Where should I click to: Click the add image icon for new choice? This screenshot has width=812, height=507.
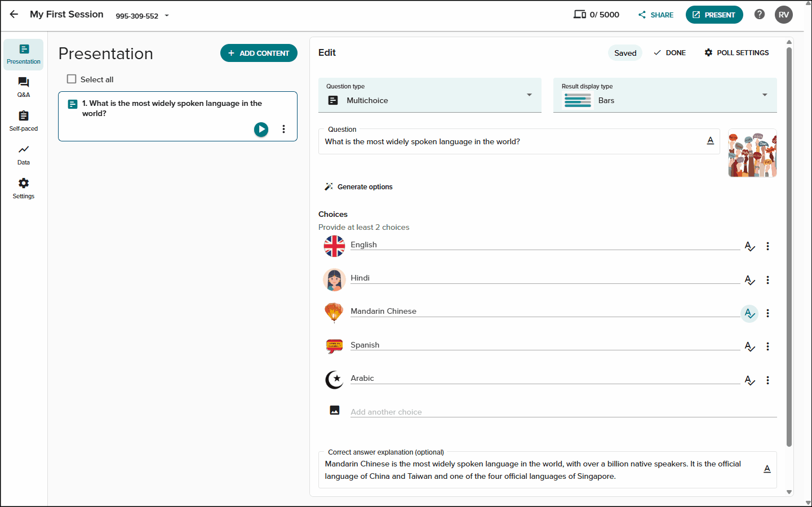tap(335, 410)
